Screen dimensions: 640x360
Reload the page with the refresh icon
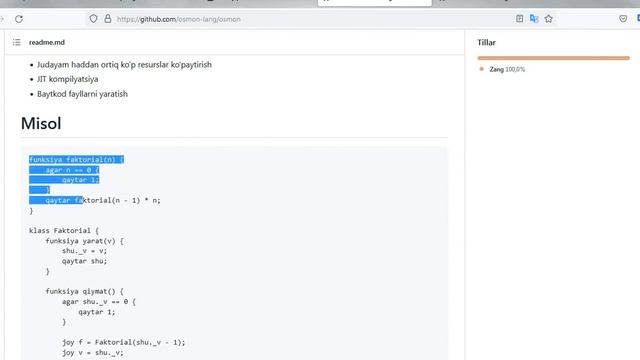point(19,19)
